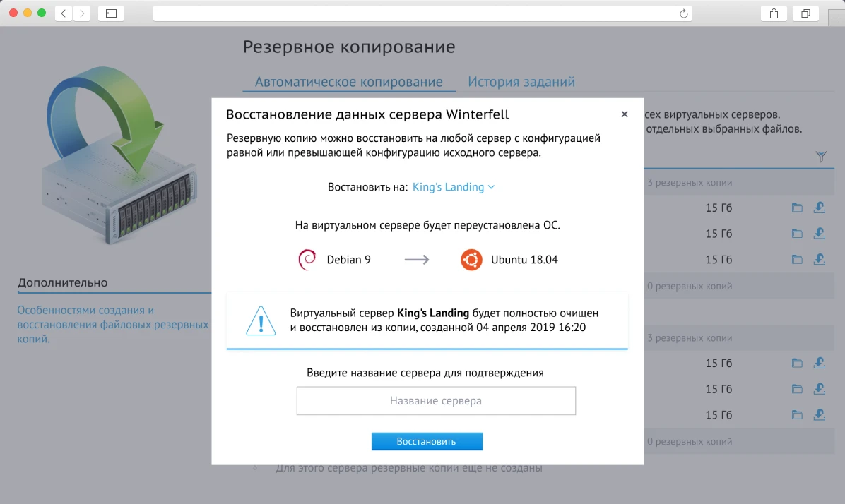The width and height of the screenshot is (845, 504).
Task: Open folder icon of the first 15 Гб backup
Action: pos(797,208)
